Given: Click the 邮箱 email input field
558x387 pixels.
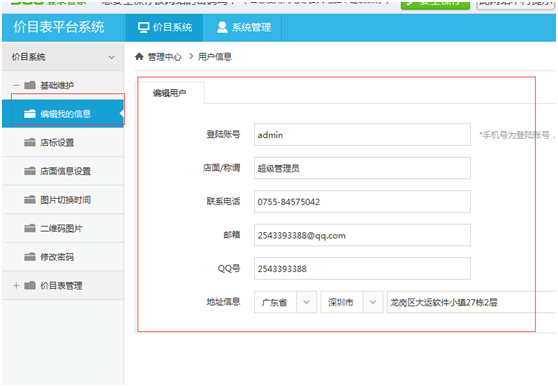Looking at the screenshot, I should [362, 235].
